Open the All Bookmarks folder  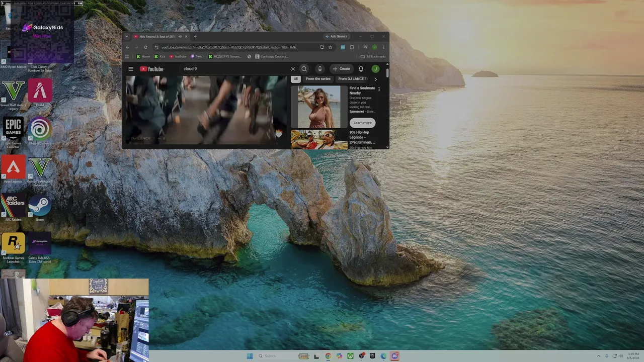373,56
